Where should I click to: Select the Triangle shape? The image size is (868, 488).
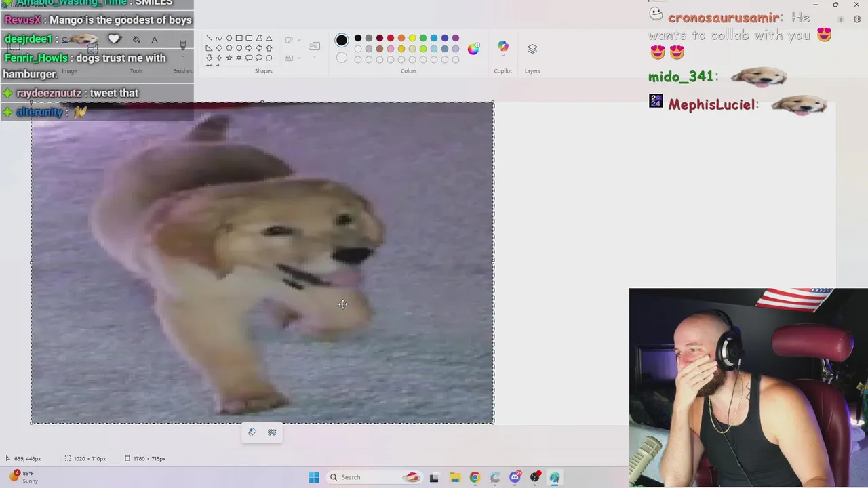coord(269,38)
